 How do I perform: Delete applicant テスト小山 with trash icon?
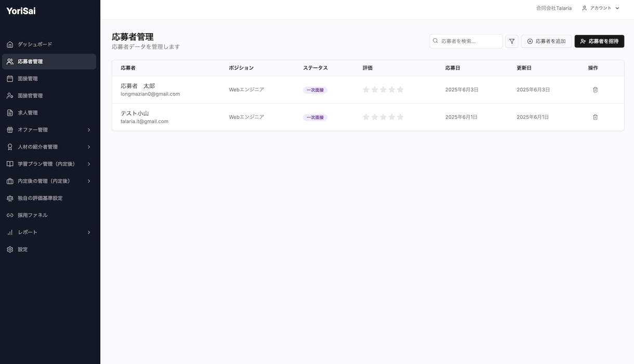596,117
